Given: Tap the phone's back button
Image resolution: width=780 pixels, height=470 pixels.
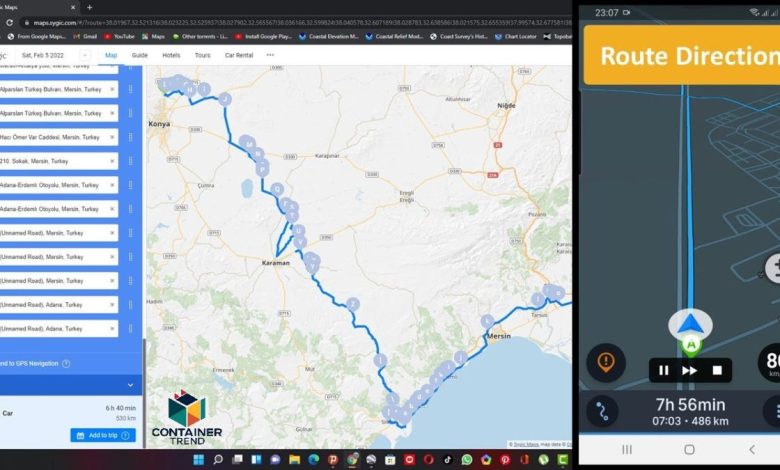Looking at the screenshot, I should 752,450.
